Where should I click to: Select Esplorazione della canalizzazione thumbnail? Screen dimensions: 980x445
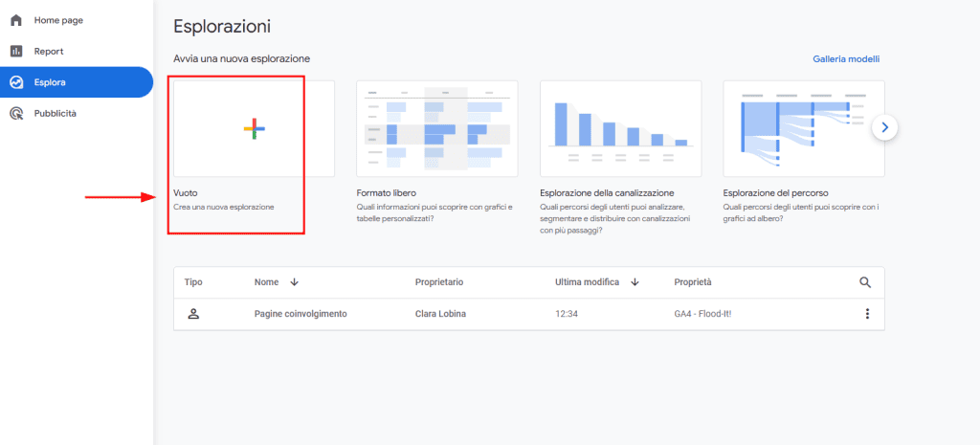[x=620, y=129]
